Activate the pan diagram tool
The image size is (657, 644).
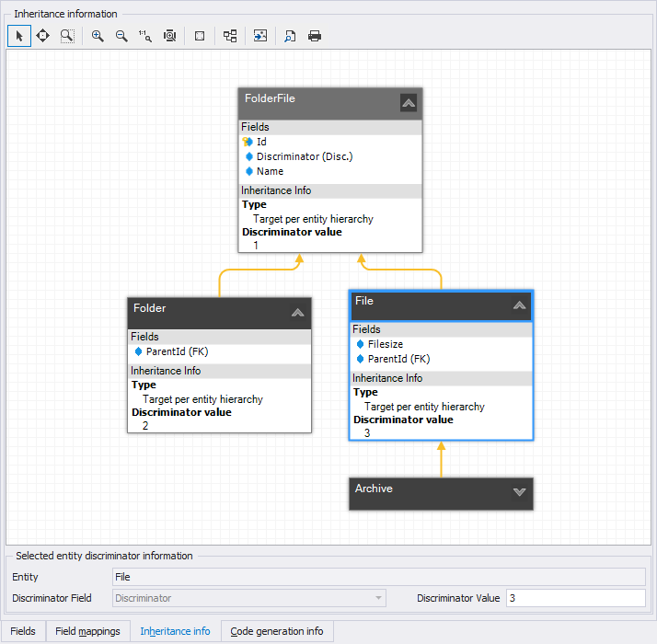pos(42,36)
